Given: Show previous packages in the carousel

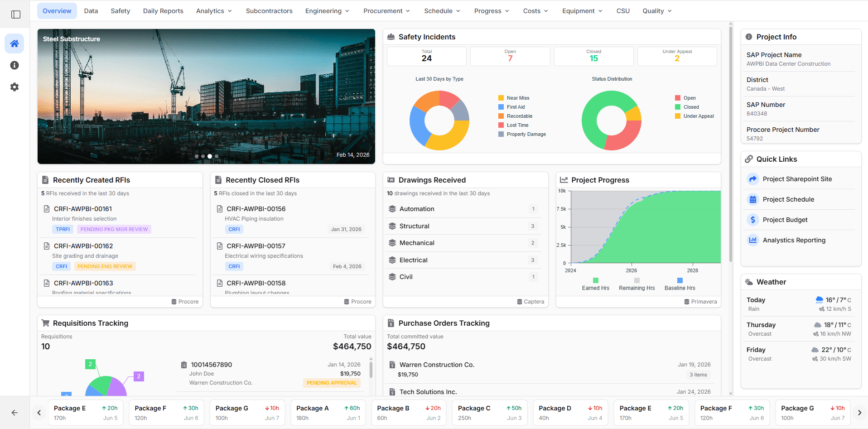Looking at the screenshot, I should tap(39, 413).
